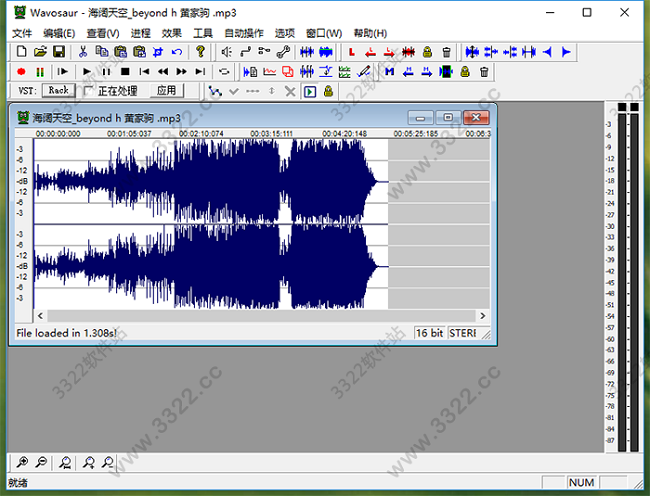
Task: Click the NUM indicator in status bar
Action: tap(581, 482)
